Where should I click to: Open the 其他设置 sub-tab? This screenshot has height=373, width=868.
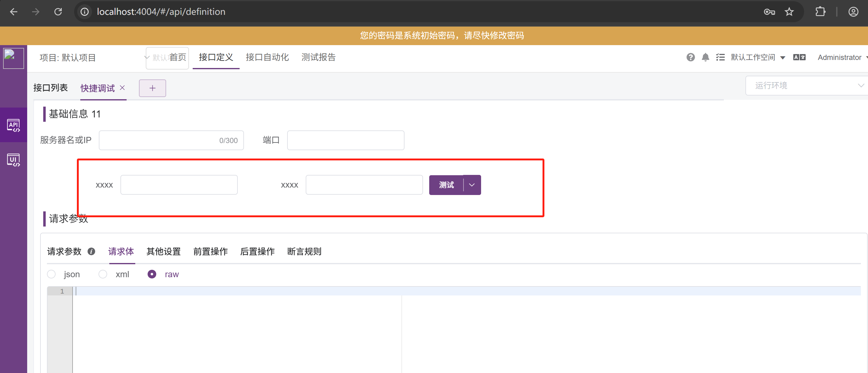[164, 252]
